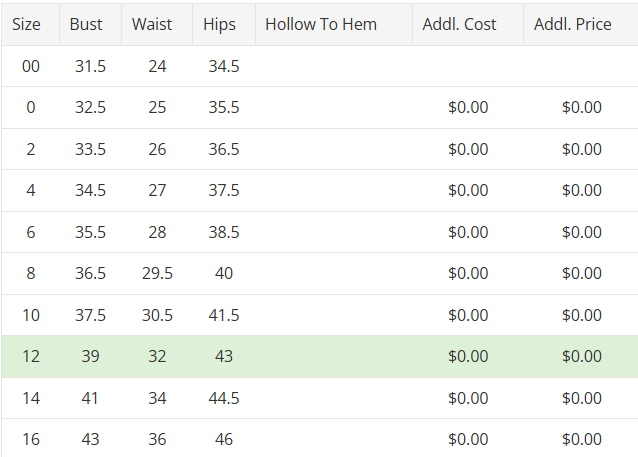The height and width of the screenshot is (457, 638).
Task: Click the Size column header
Action: tap(27, 24)
